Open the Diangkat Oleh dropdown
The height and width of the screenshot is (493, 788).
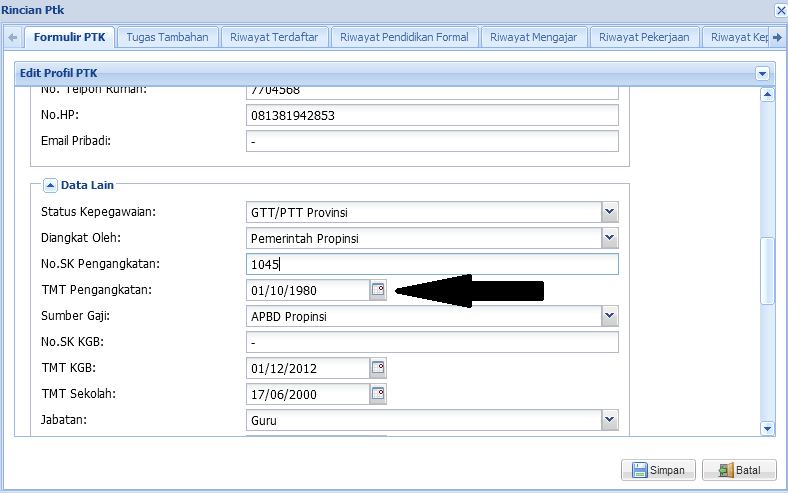(610, 238)
